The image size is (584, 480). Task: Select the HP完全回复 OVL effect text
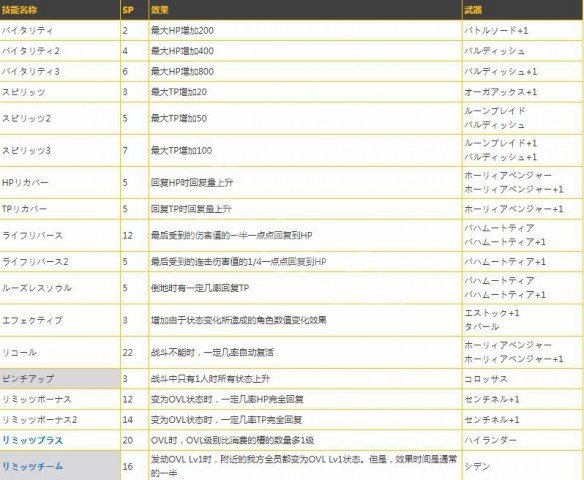(x=227, y=399)
